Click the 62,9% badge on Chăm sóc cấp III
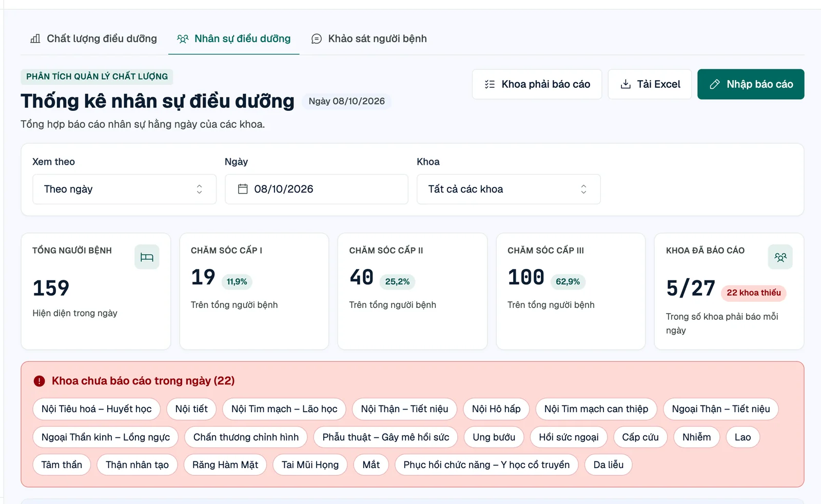This screenshot has width=821, height=504. pos(568,281)
